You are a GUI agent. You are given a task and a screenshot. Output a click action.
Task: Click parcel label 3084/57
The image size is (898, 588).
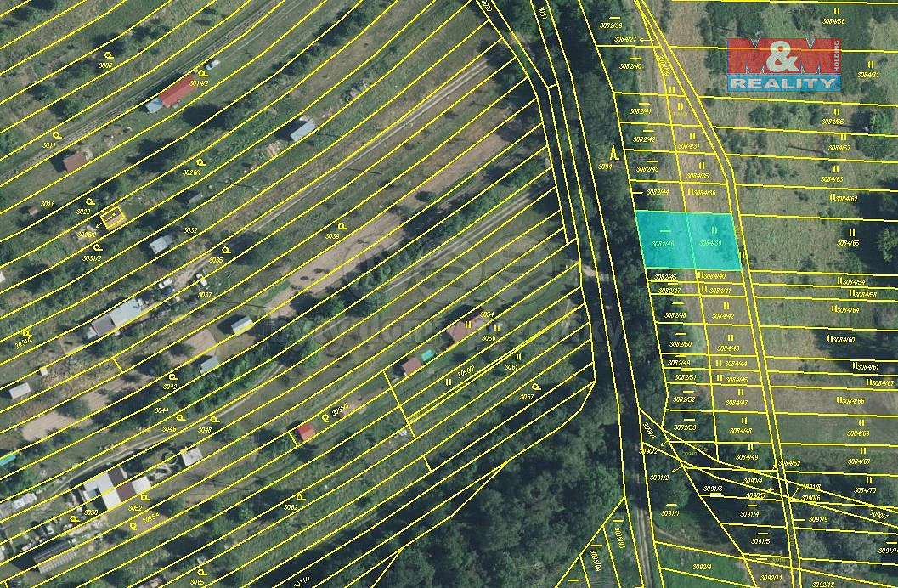click(839, 148)
